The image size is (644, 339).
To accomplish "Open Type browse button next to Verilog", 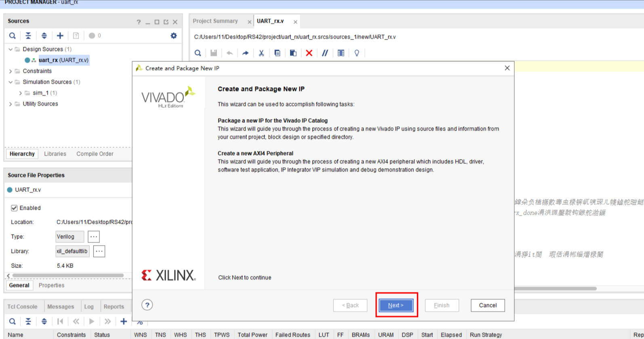I will [94, 236].
